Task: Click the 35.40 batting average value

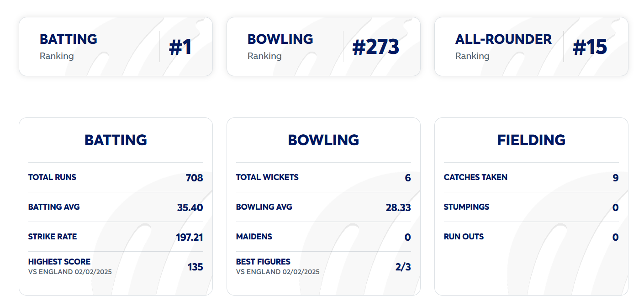Action: [x=190, y=208]
